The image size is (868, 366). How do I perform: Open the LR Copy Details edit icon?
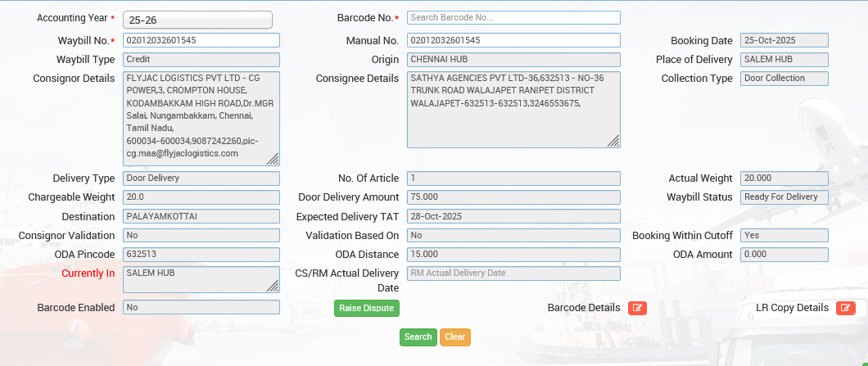(x=845, y=308)
